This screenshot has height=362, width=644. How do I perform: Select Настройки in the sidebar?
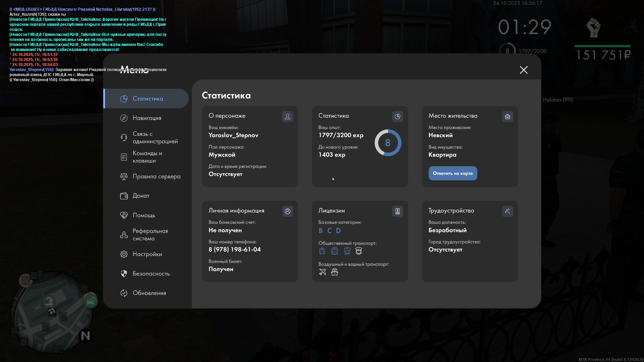147,254
